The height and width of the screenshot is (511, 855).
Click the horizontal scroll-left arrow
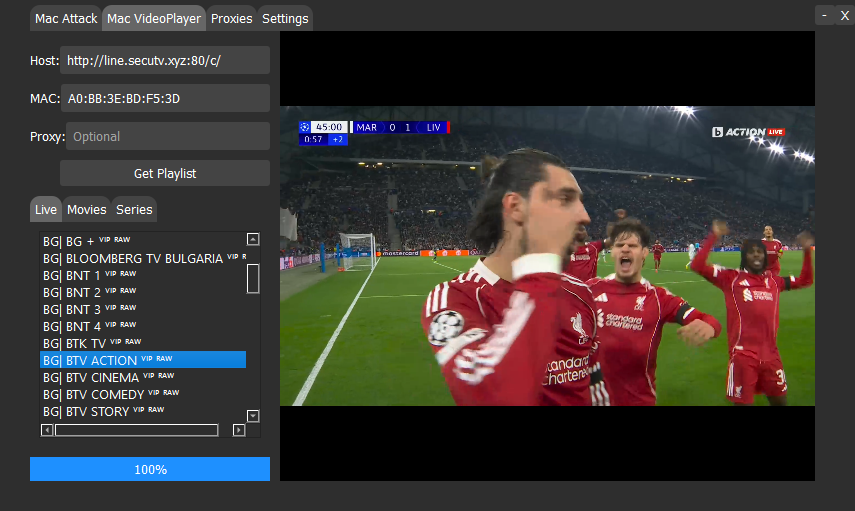(x=47, y=430)
